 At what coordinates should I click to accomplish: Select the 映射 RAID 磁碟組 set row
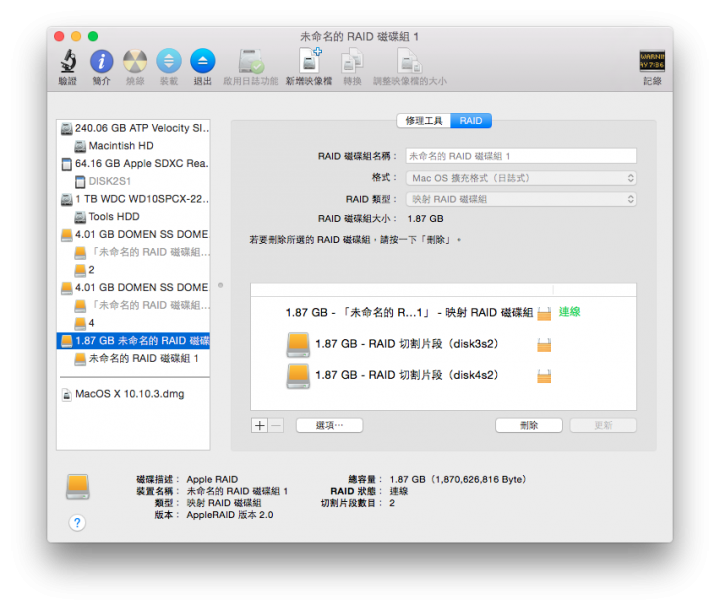pyautogui.click(x=443, y=312)
